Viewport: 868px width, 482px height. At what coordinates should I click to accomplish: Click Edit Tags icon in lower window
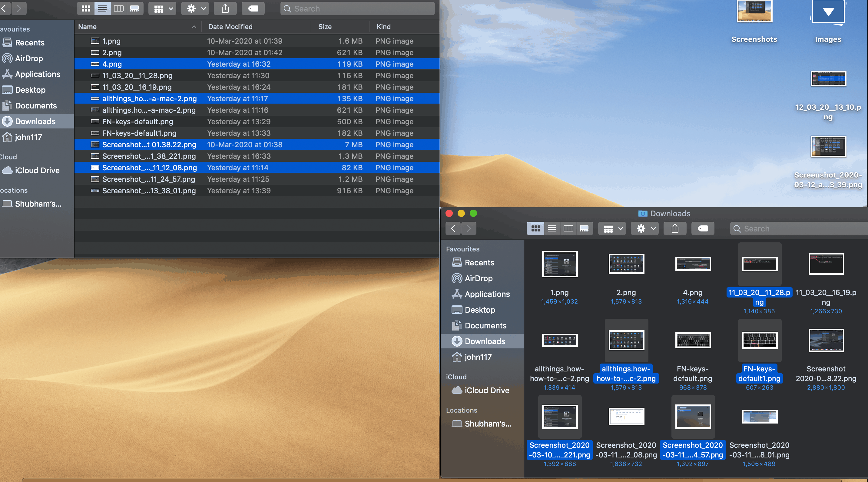[x=703, y=228]
